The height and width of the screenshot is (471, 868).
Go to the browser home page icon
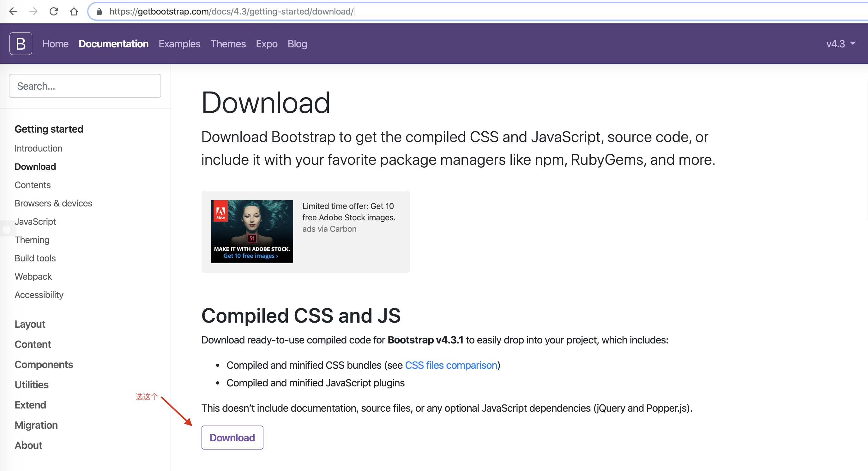[74, 11]
